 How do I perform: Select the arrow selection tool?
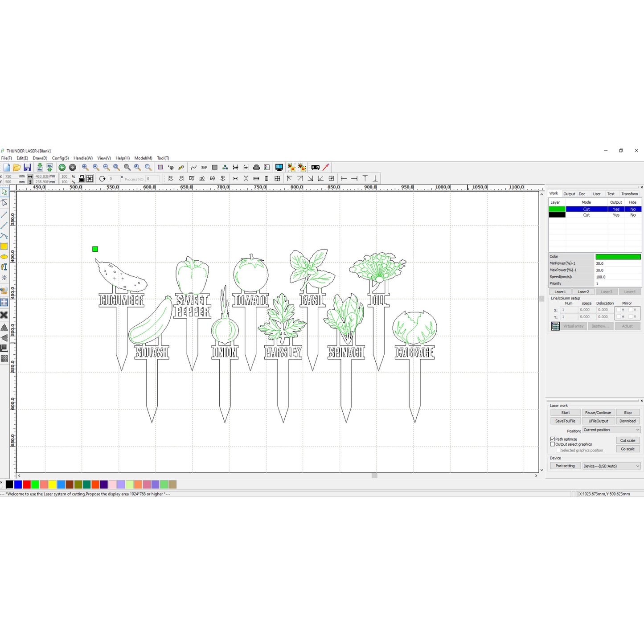tap(5, 192)
